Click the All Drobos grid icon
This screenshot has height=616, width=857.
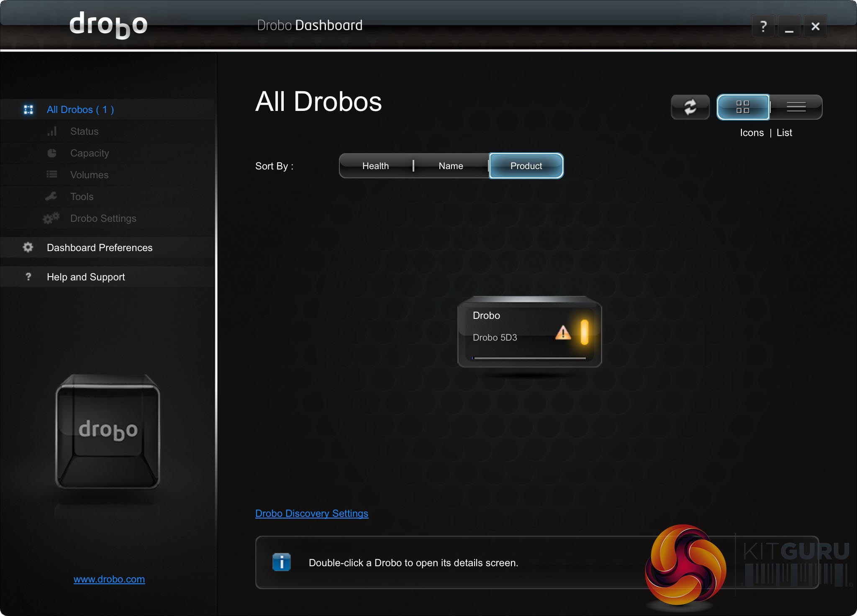point(28,110)
